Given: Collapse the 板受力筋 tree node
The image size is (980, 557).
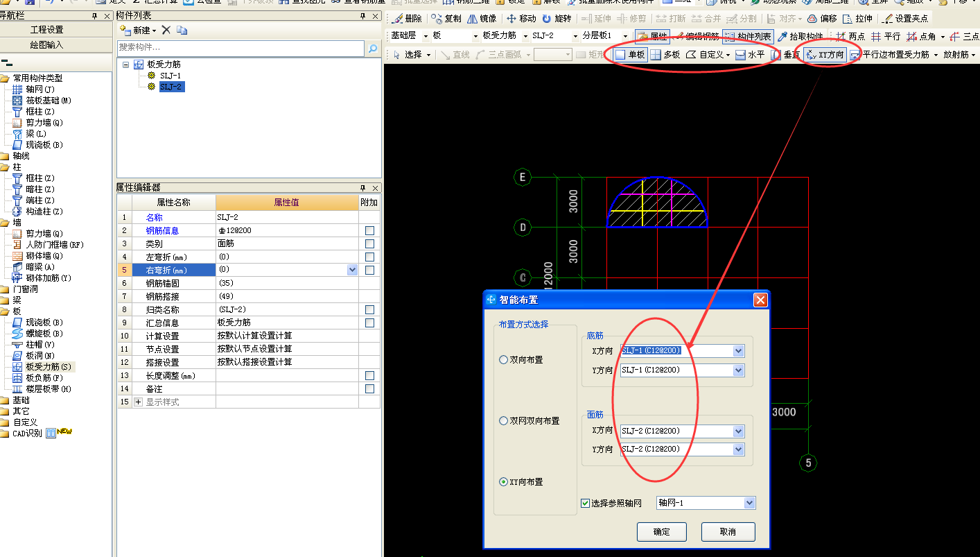Looking at the screenshot, I should coord(125,64).
